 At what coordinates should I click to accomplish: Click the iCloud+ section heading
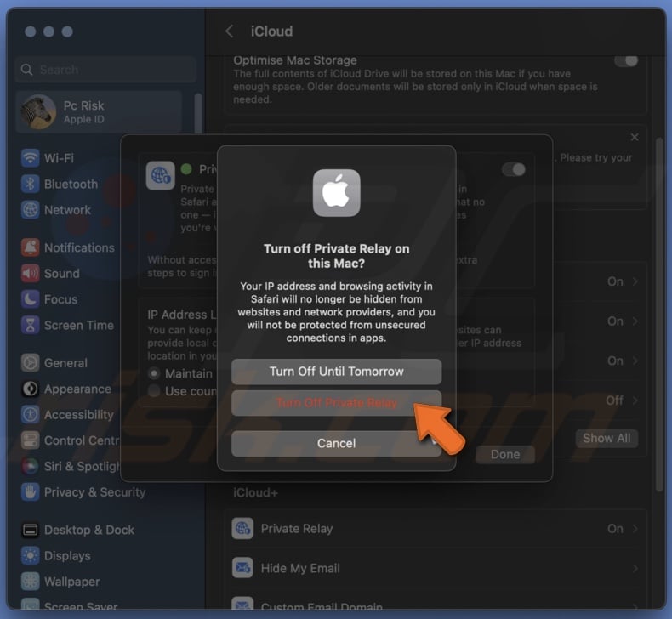point(255,492)
